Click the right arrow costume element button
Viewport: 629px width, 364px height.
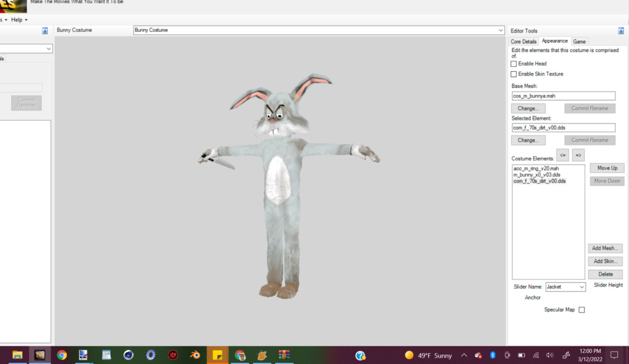tap(578, 155)
